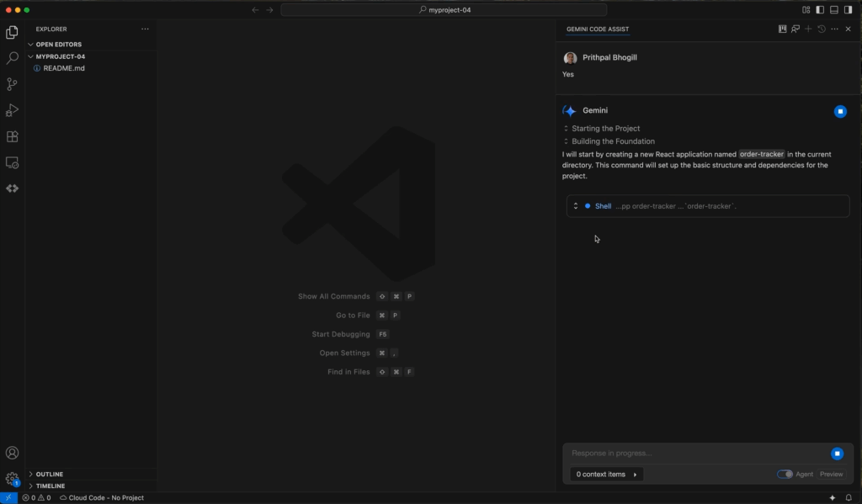Screen dimensions: 862x504
Task: Open the Search view in activity bar
Action: tap(12, 58)
